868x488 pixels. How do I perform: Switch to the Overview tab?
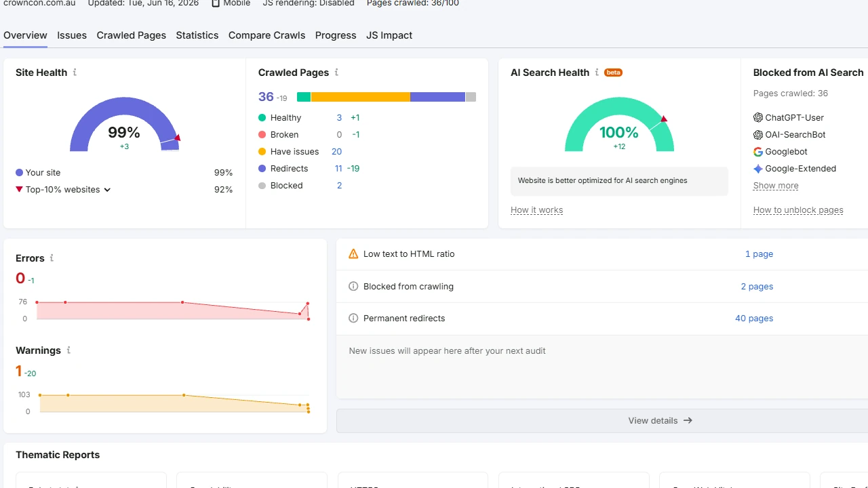click(25, 35)
